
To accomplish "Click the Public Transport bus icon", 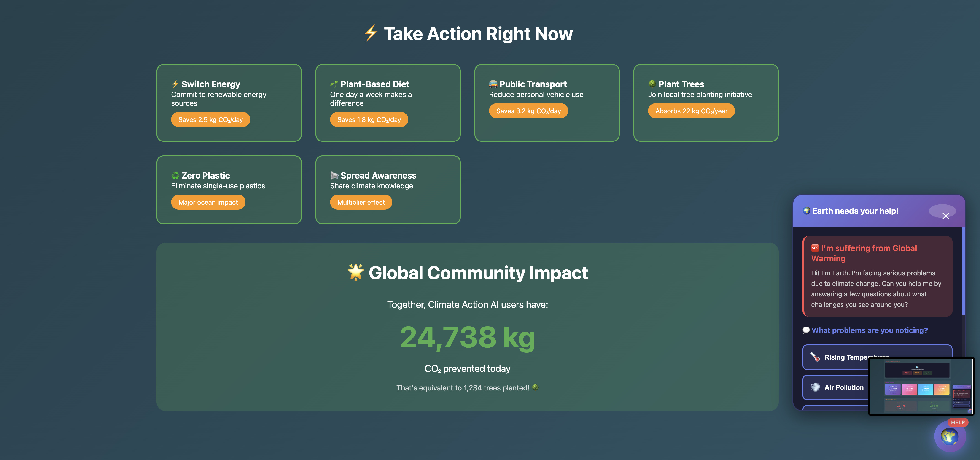I will point(493,84).
